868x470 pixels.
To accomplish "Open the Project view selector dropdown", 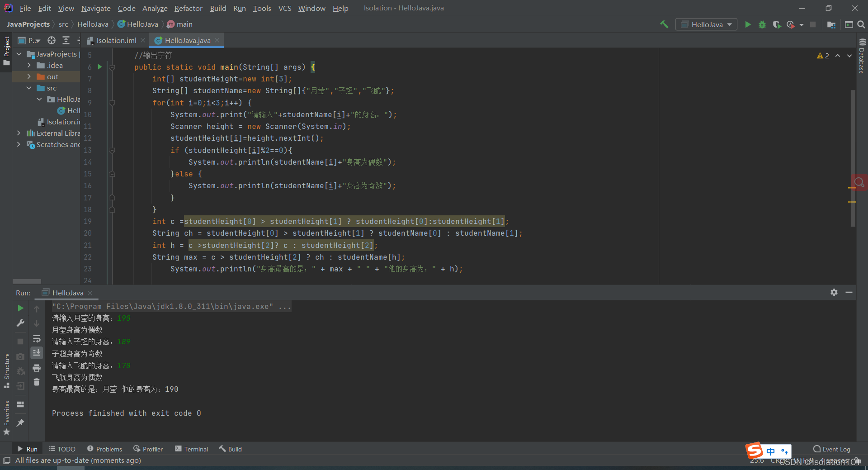I will [x=29, y=40].
